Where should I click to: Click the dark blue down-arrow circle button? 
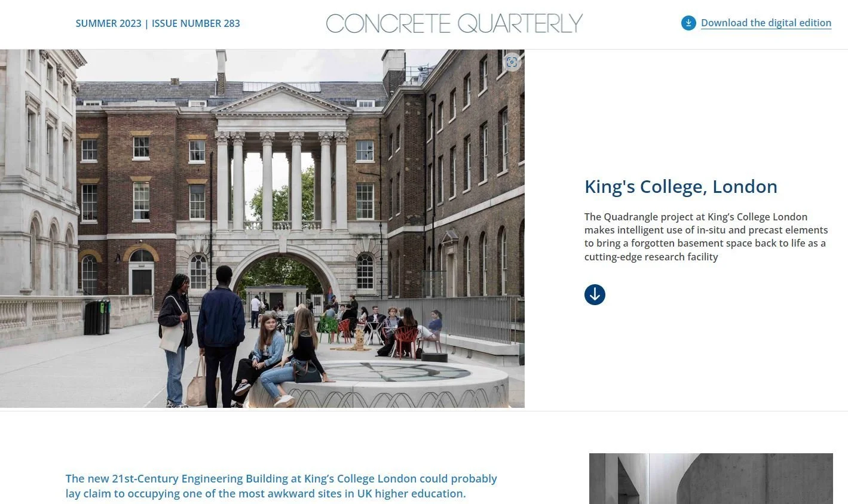595,294
